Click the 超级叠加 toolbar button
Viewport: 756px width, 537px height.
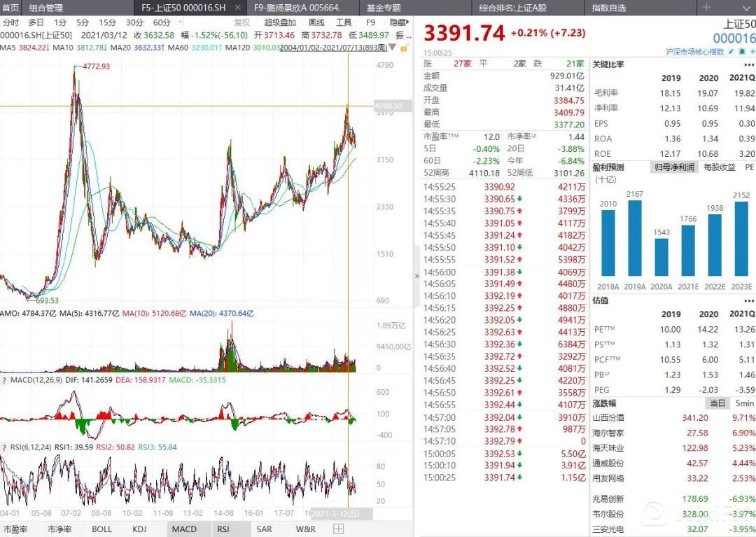pos(280,22)
